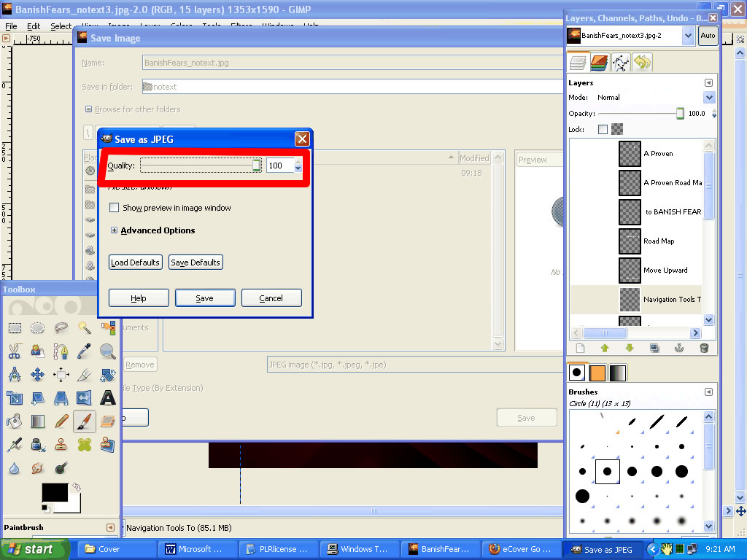Open the image selector dropdown in Layers dock
This screenshot has width=747, height=560.
pyautogui.click(x=688, y=35)
